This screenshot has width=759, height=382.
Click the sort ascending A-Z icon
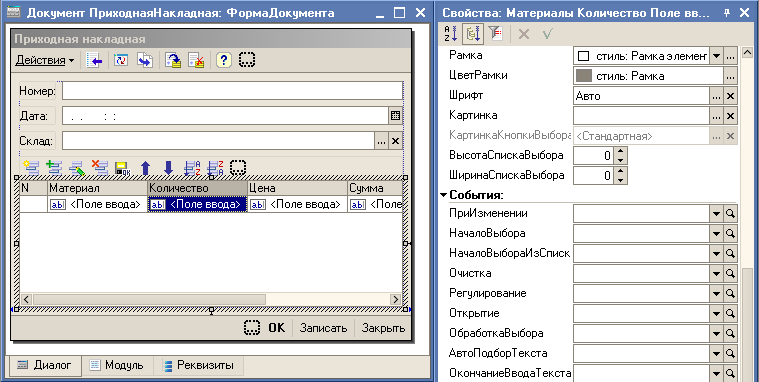(192, 168)
